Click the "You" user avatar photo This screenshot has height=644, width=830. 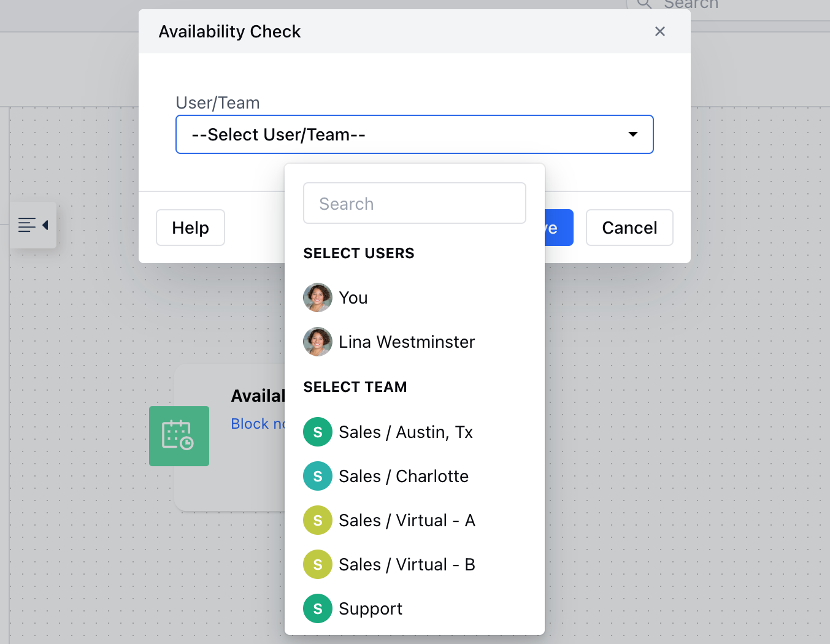[x=318, y=297]
